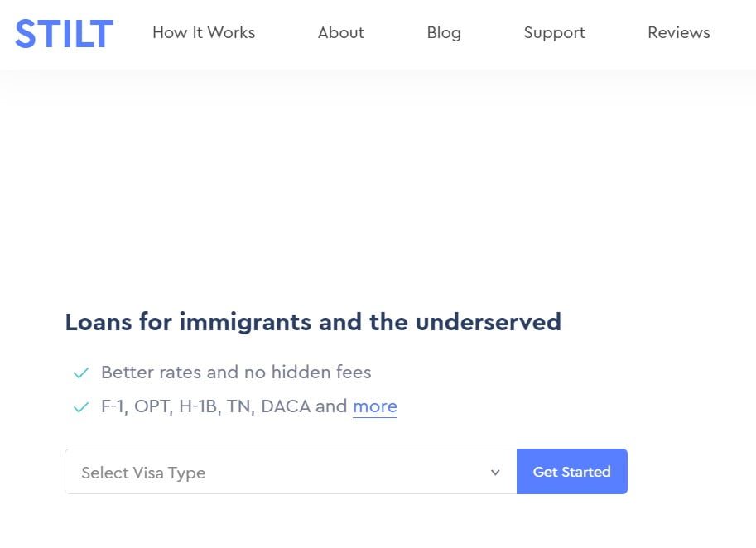Click the word DACA in the visa list
This screenshot has height=548, width=756.
point(286,406)
